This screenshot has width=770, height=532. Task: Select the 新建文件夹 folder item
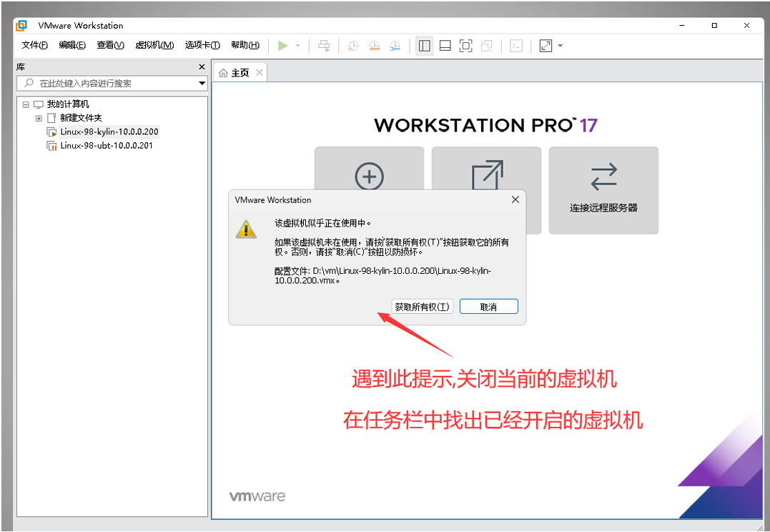tap(81, 118)
